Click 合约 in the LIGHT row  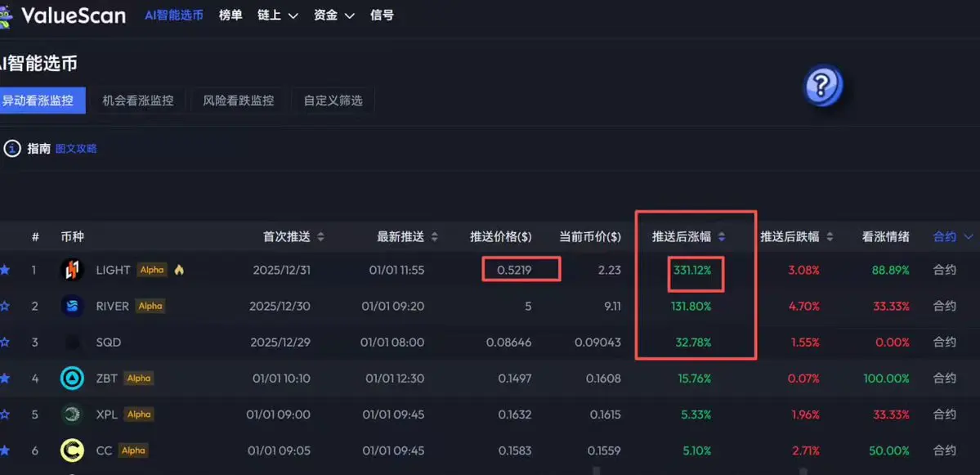coord(944,270)
